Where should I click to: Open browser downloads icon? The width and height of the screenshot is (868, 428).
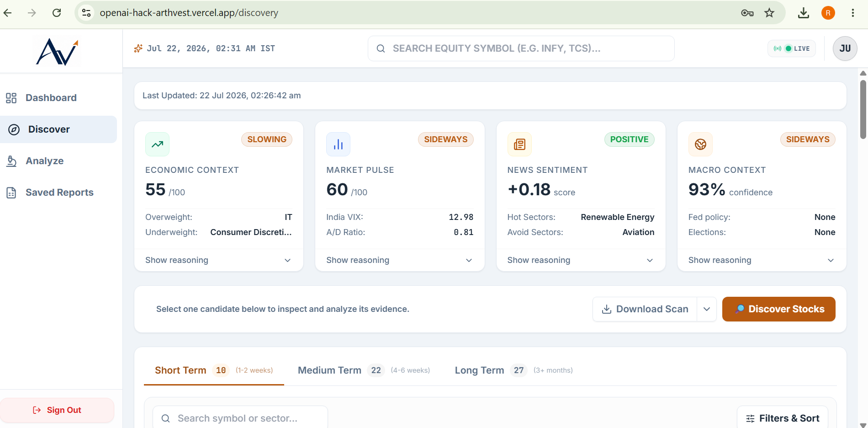(803, 13)
